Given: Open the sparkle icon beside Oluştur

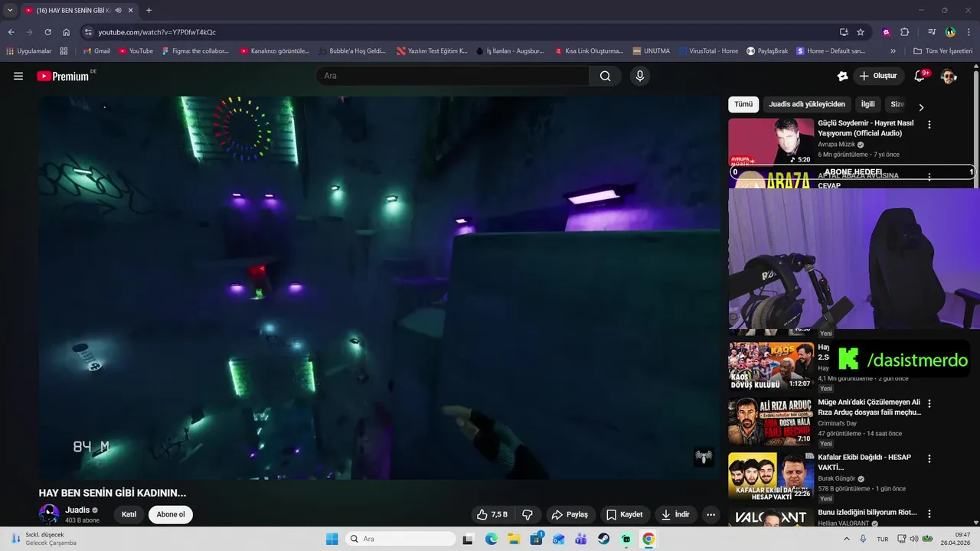Looking at the screenshot, I should (842, 76).
